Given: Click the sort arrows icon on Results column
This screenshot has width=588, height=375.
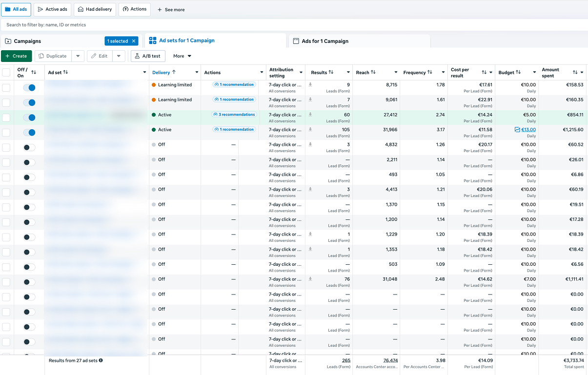Looking at the screenshot, I should click(x=331, y=72).
